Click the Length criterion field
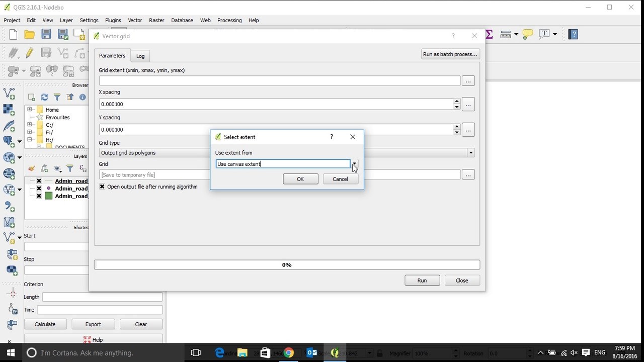 coord(102,297)
